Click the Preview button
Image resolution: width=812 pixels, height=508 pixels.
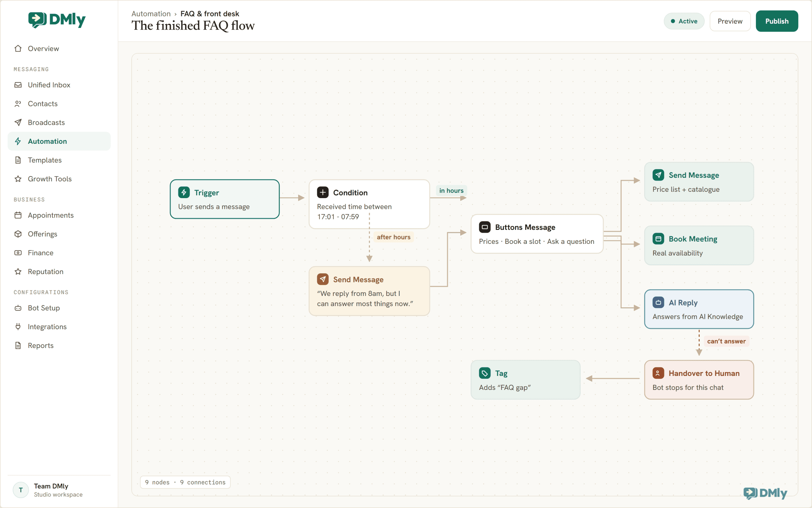coord(730,21)
